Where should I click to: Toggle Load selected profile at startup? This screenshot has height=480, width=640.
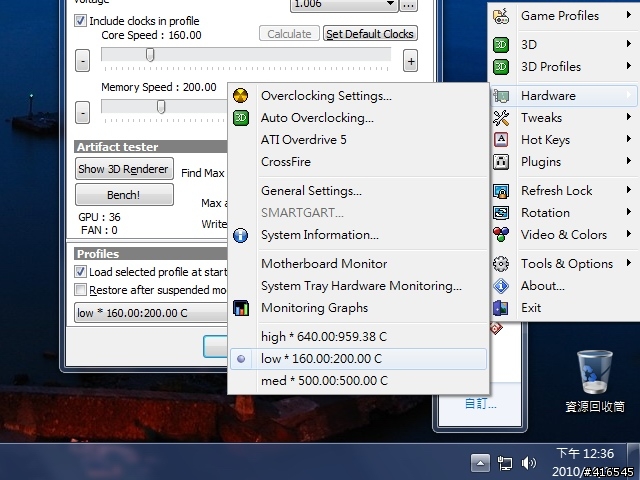(80, 271)
